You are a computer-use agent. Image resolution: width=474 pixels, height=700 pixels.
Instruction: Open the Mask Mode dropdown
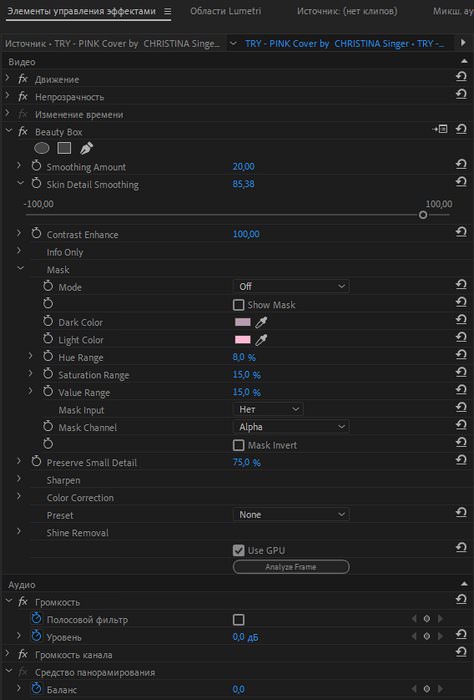coord(291,286)
